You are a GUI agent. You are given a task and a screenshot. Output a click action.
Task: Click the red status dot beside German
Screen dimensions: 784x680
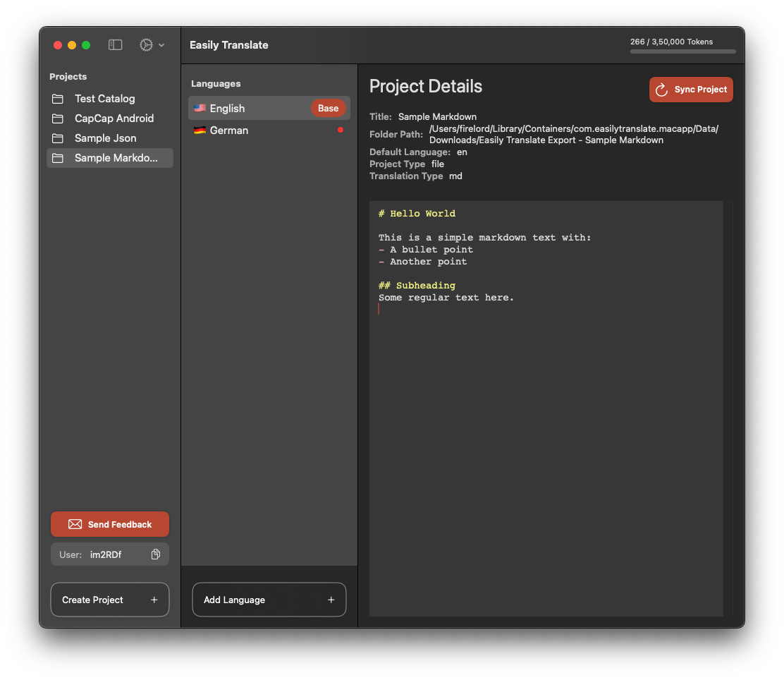[x=341, y=130]
